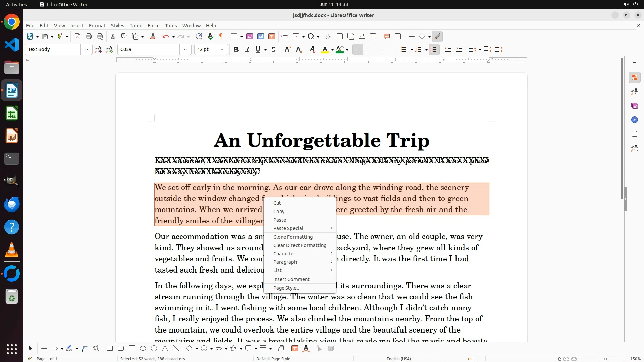Click the Strikethrough formatting icon
Screen dimensions: 644x362
[x=273, y=50]
